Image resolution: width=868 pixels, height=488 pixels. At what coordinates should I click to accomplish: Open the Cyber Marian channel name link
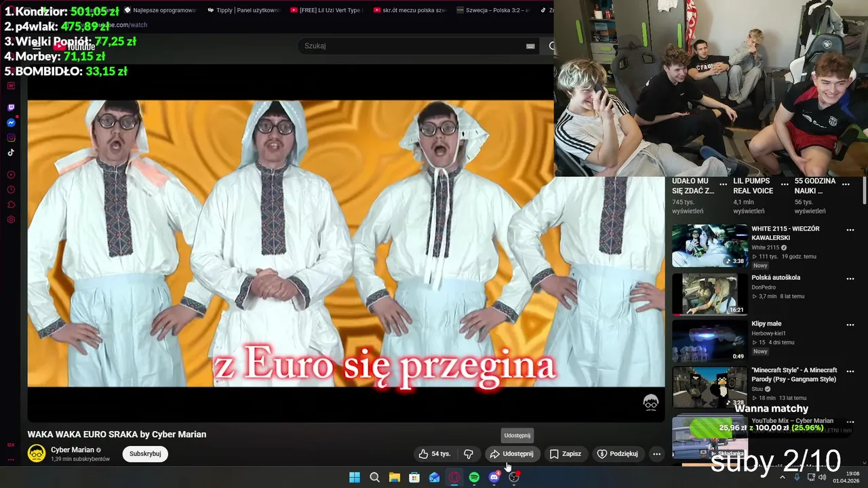coord(73,450)
